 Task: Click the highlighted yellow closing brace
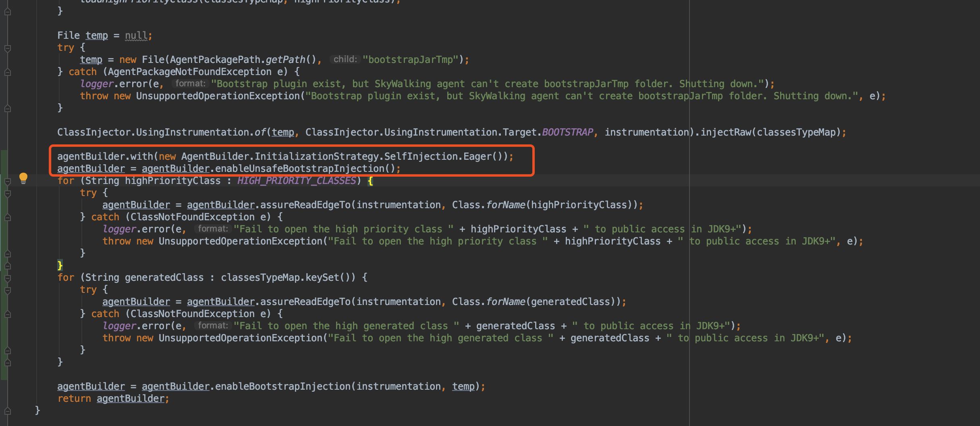click(x=60, y=265)
